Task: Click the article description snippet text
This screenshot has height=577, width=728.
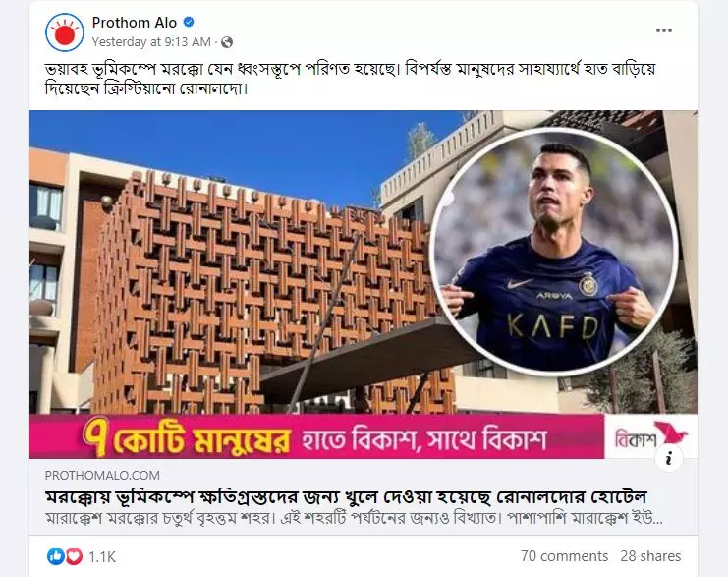Action: point(354,518)
